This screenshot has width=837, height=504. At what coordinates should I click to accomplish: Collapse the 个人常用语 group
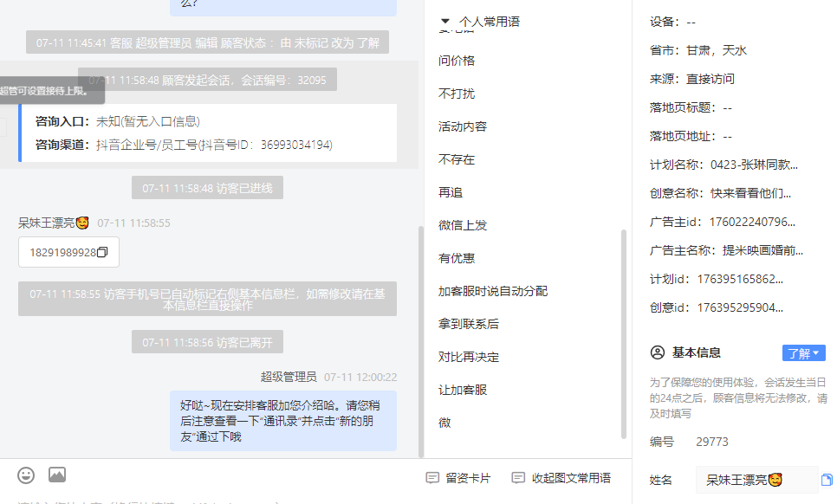[x=445, y=22]
